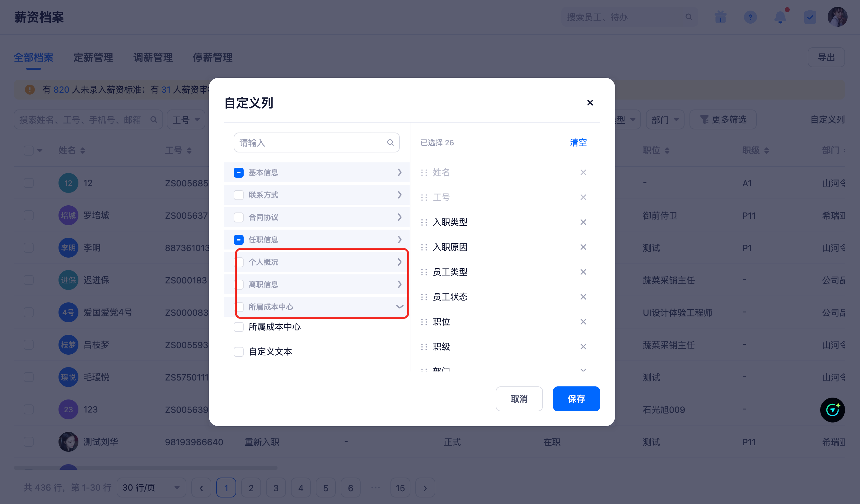The height and width of the screenshot is (504, 860).
Task: Toggle 基本信息 group checkbox
Action: point(239,173)
